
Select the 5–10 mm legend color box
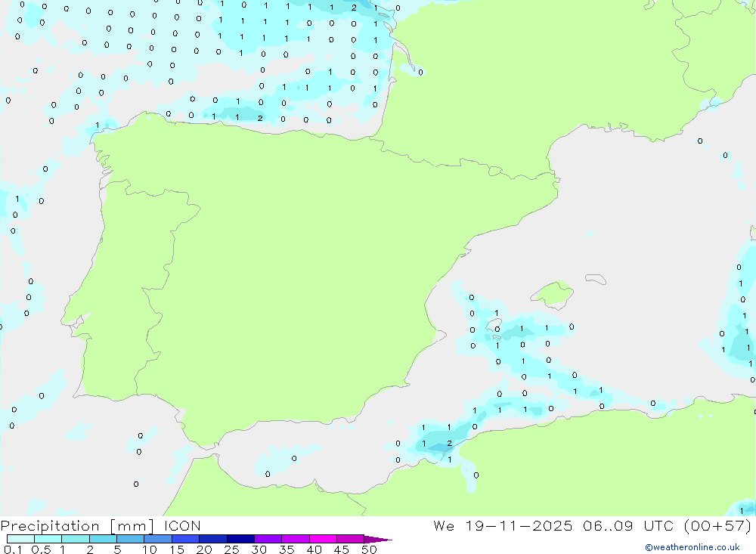coord(130,539)
